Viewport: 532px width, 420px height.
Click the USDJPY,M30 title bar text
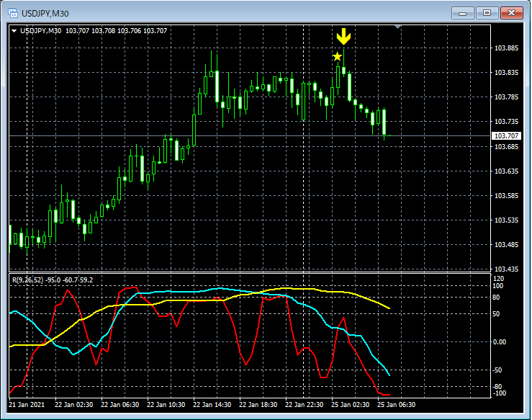click(x=45, y=14)
